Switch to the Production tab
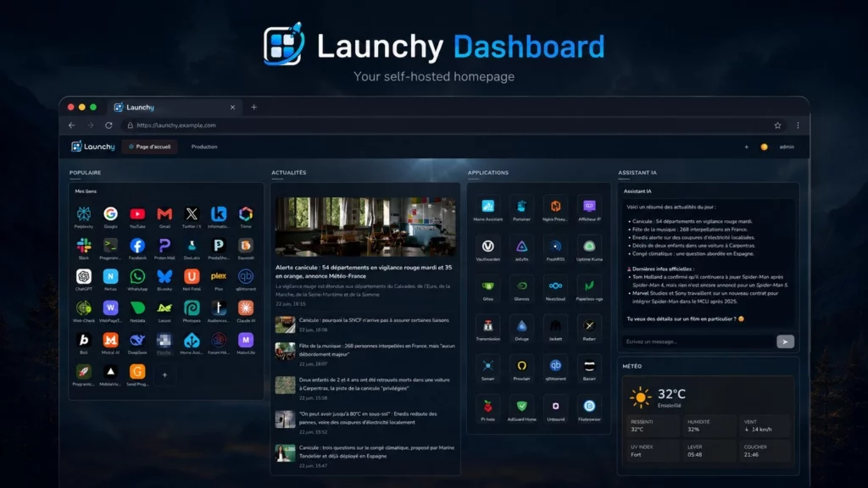Image resolution: width=868 pixels, height=488 pixels. [204, 147]
